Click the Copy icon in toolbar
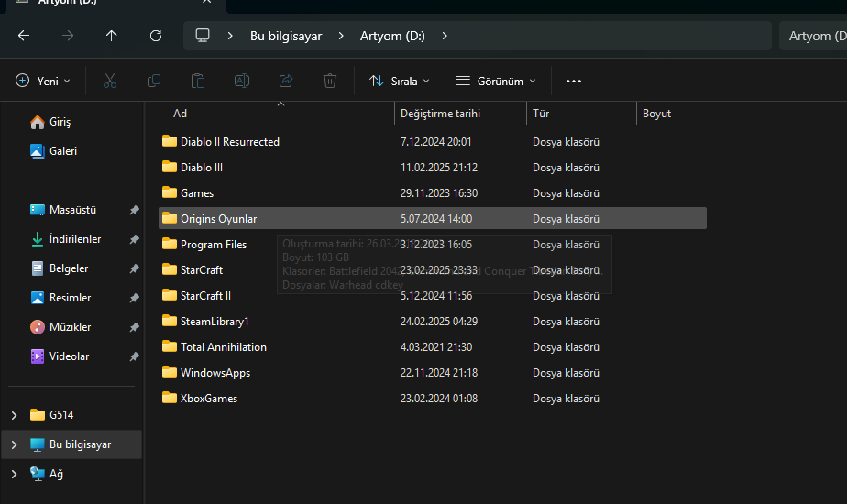Screen dimensions: 847x504 (154, 81)
